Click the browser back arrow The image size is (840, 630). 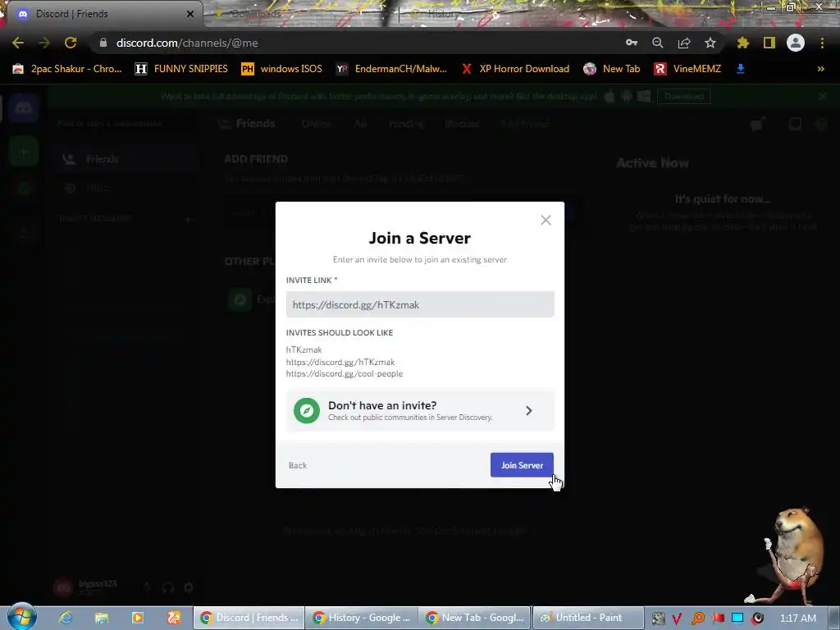click(x=18, y=43)
